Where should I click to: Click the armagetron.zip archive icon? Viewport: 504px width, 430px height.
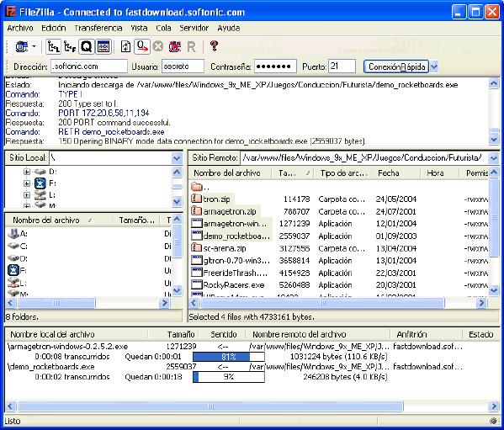tap(196, 211)
